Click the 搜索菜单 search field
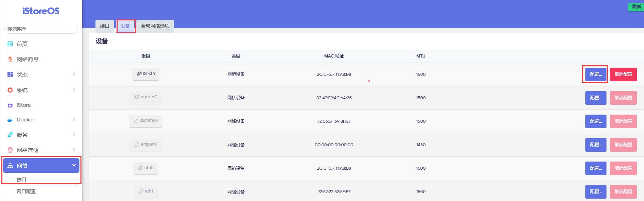This screenshot has height=201, width=644. [41, 29]
